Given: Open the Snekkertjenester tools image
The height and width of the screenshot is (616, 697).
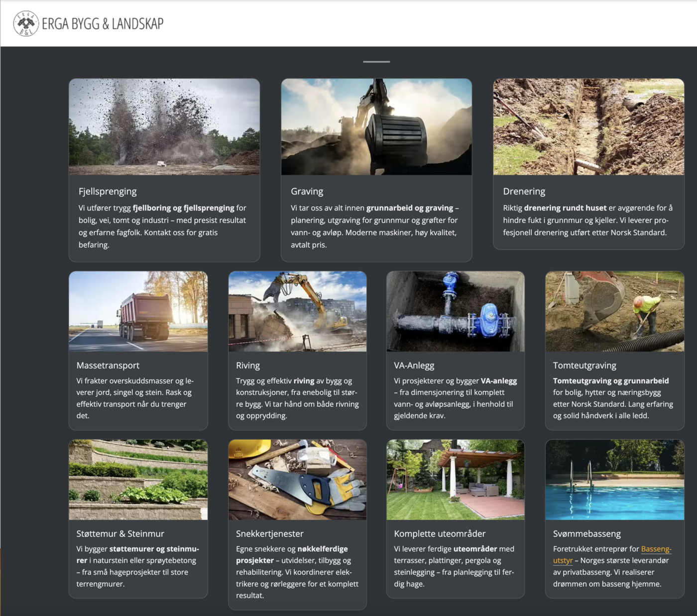Looking at the screenshot, I should point(297,480).
